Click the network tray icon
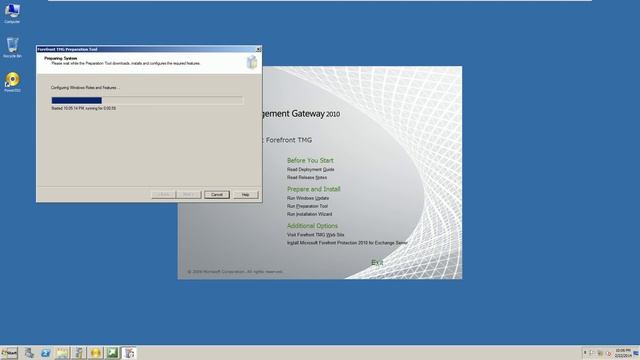 click(600, 353)
